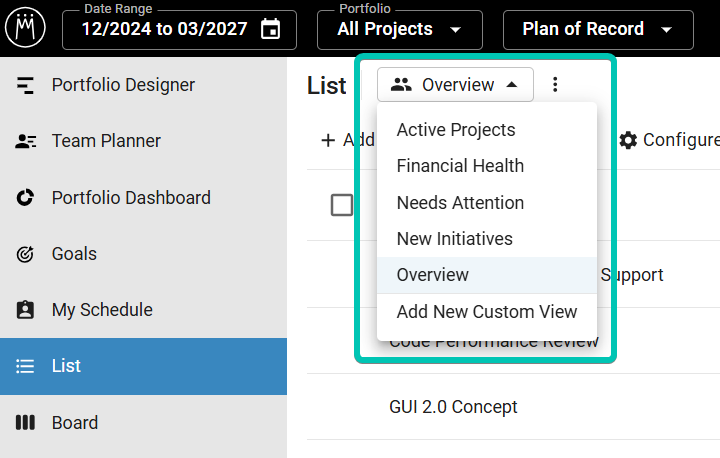
Task: Click the Team Planner sidebar icon
Action: 26,141
